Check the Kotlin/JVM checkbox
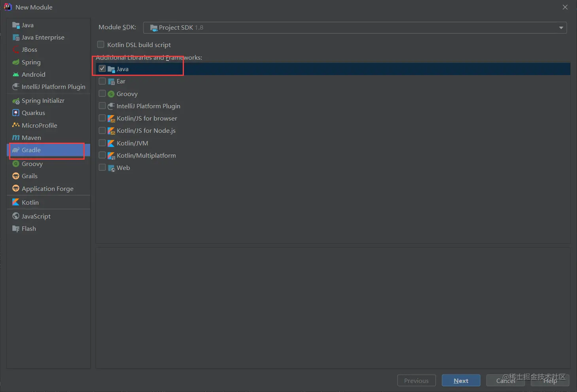The width and height of the screenshot is (577, 392). pyautogui.click(x=102, y=143)
